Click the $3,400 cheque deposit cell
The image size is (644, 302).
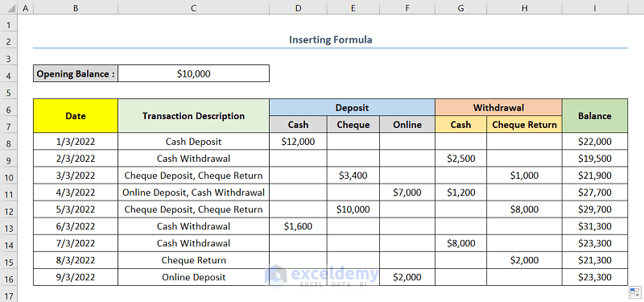click(353, 176)
